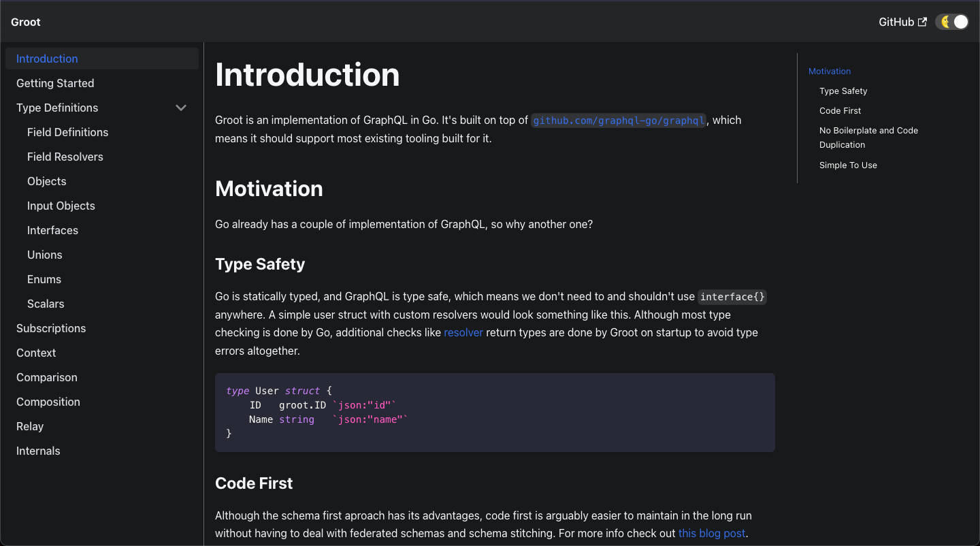Open the 'this blog post' link
This screenshot has height=546, width=980.
coord(712,533)
